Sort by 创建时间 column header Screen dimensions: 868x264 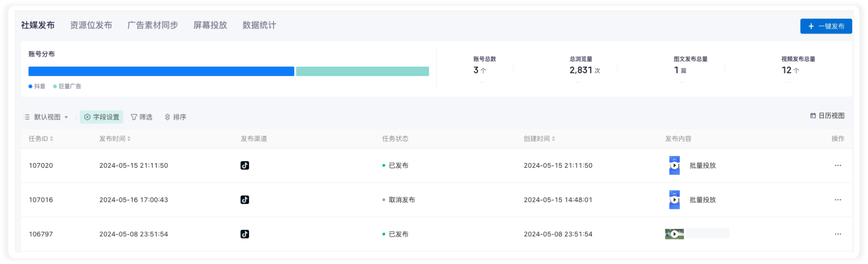click(x=539, y=138)
